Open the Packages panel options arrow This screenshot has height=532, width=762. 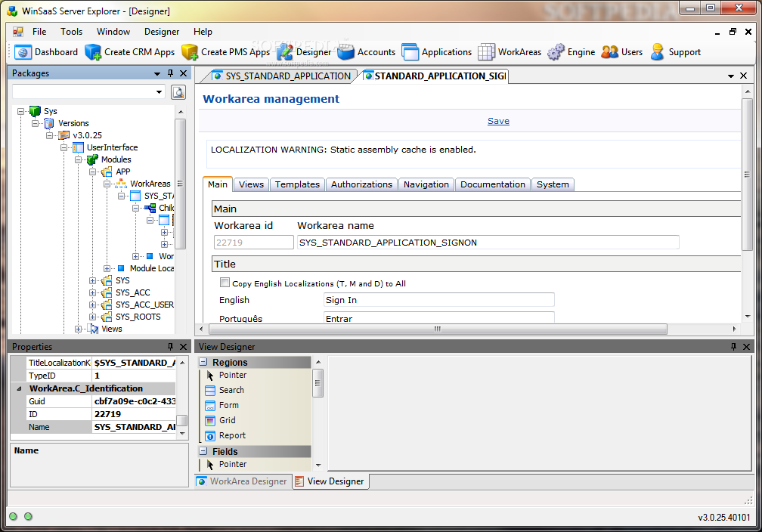tap(157, 74)
